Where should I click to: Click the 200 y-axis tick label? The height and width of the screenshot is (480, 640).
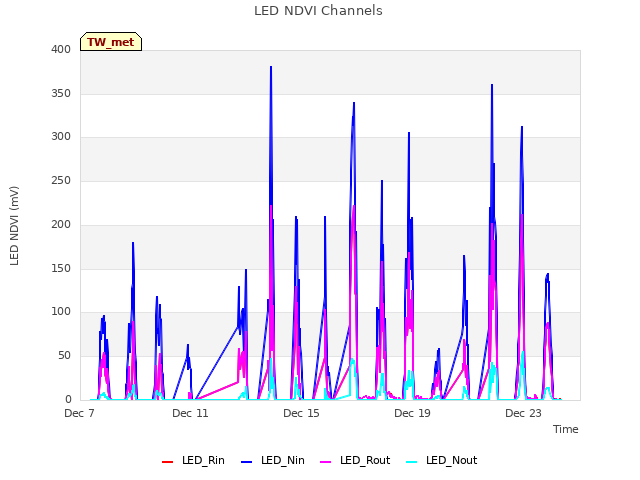click(x=61, y=224)
